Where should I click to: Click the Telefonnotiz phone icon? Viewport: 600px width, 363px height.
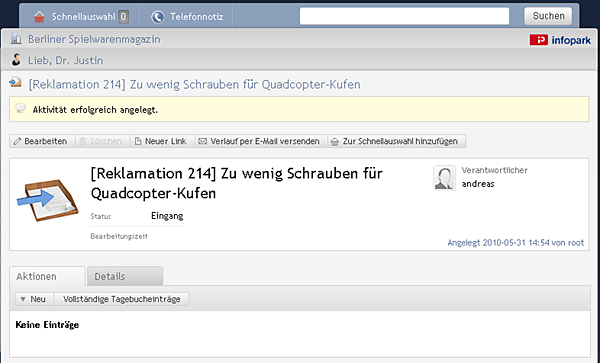point(157,17)
